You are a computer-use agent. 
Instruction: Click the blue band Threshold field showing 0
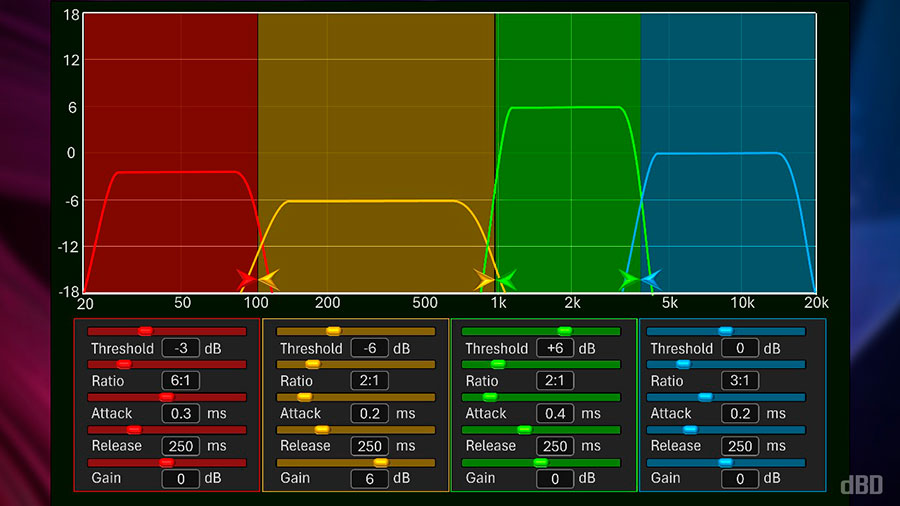pyautogui.click(x=740, y=348)
